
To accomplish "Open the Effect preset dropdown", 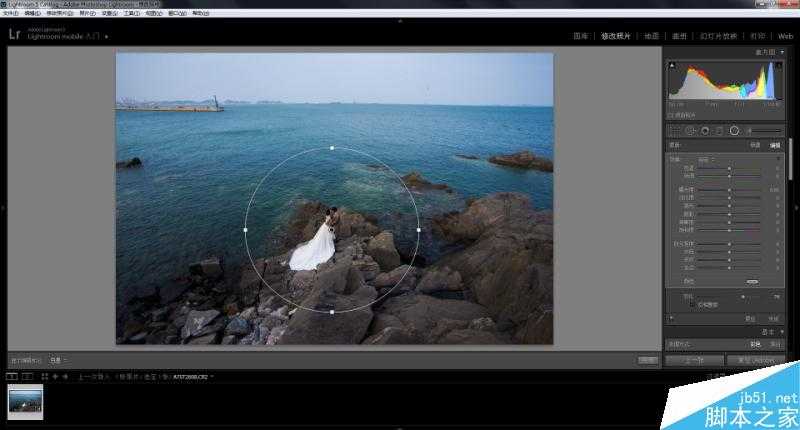I will coord(705,159).
